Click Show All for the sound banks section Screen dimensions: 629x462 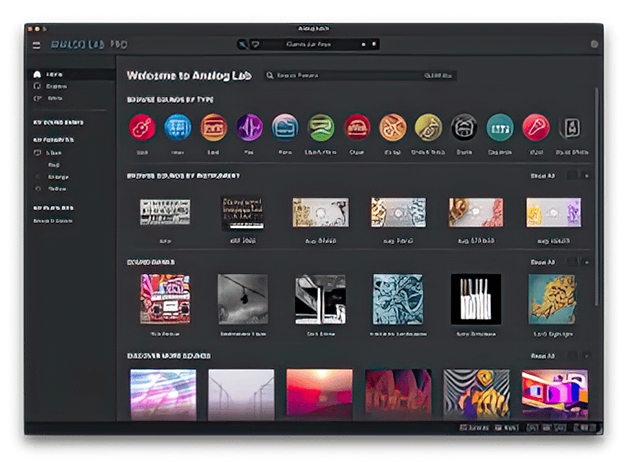tap(543, 262)
